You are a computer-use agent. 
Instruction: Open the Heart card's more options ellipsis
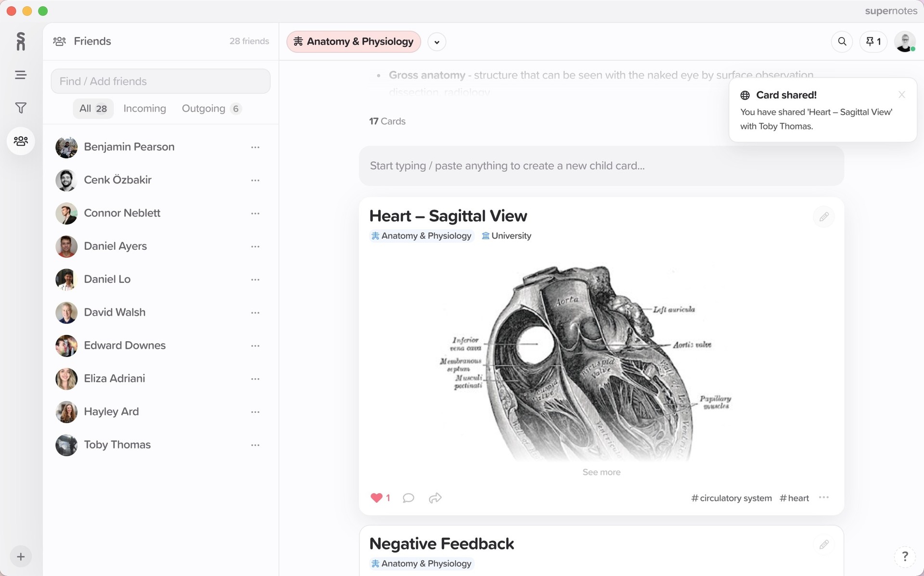[824, 498]
